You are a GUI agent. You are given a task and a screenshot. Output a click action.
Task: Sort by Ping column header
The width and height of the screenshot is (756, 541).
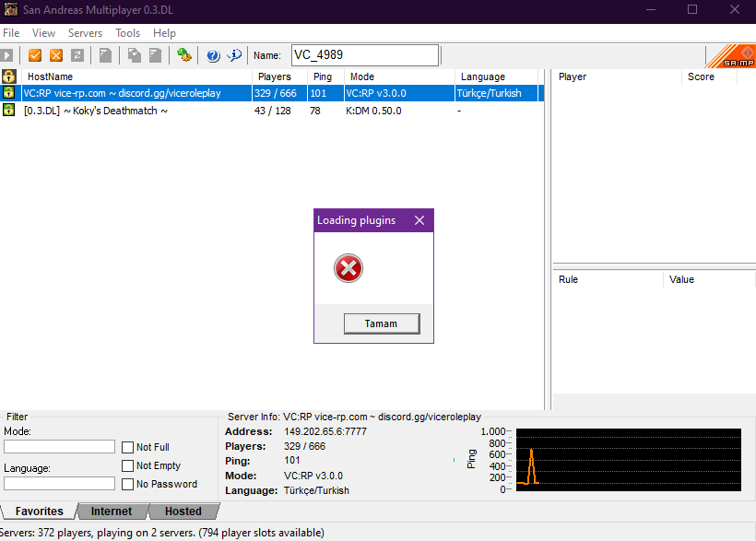[326, 76]
